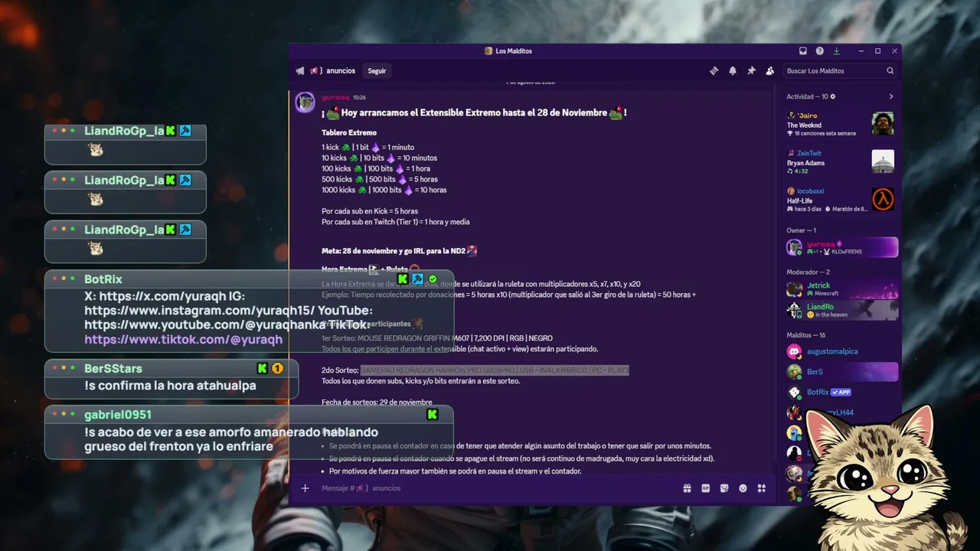Open augustomalpica member entry
Viewport: 980px width, 551px height.
coord(841,351)
